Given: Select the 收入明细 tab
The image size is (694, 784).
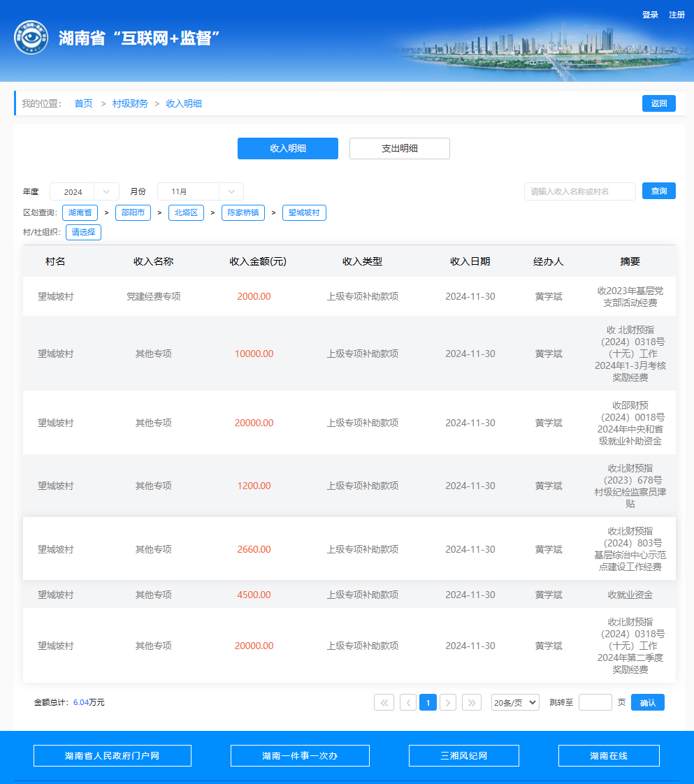Looking at the screenshot, I should tap(287, 148).
